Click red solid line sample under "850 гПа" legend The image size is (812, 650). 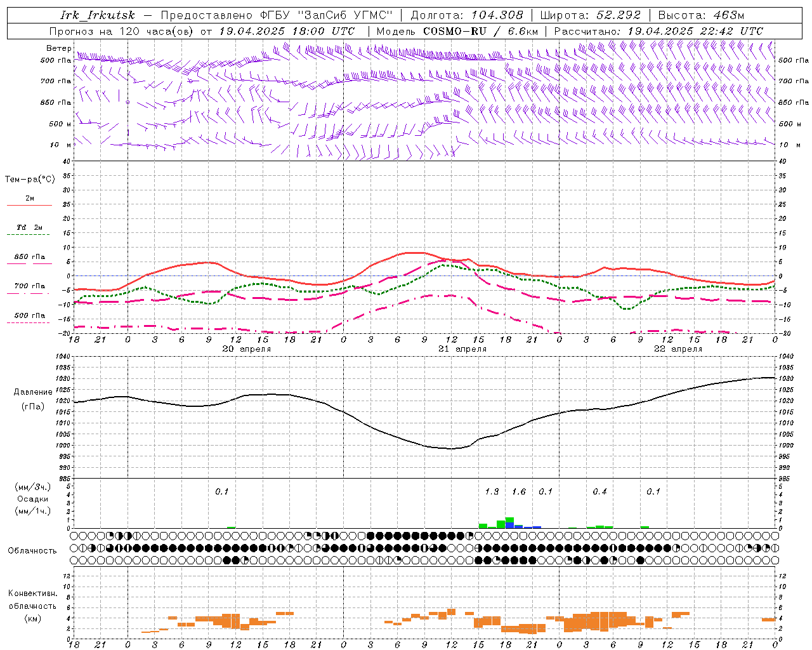pyautogui.click(x=29, y=264)
